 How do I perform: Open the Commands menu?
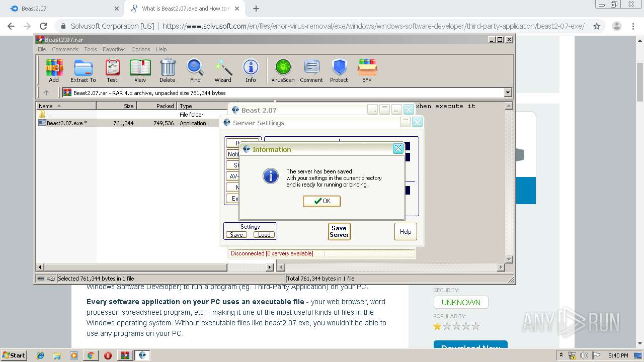click(65, 49)
